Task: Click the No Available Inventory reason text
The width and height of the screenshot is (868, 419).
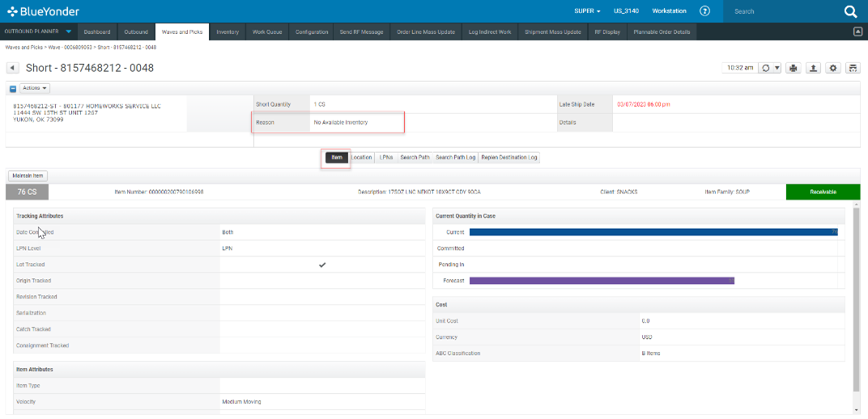Action: [x=340, y=122]
